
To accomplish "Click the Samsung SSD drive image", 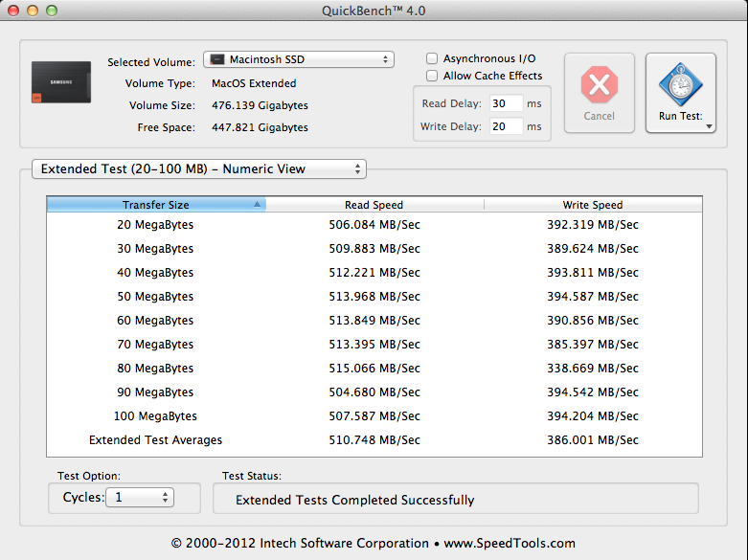I will point(61,82).
